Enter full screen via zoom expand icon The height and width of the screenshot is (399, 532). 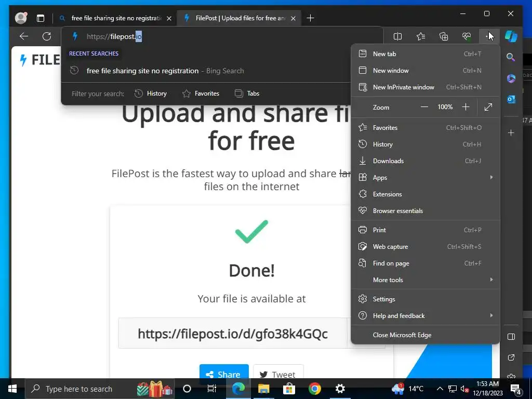pos(488,107)
